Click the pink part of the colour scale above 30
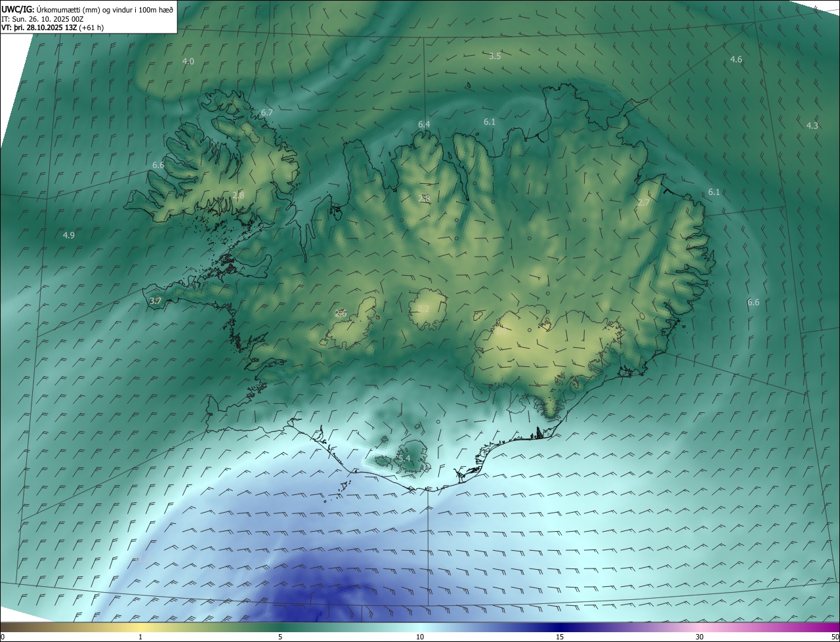 (700, 627)
